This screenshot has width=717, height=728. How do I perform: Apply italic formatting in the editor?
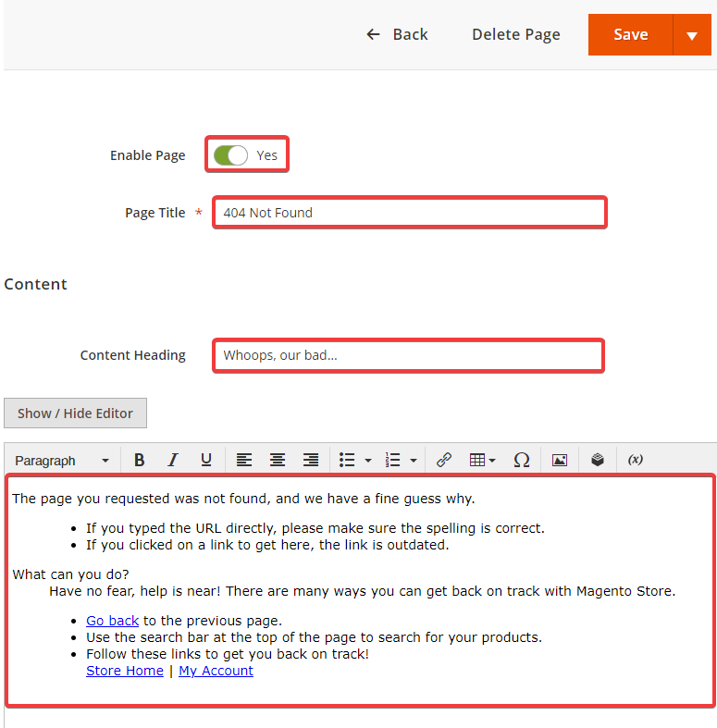click(172, 460)
